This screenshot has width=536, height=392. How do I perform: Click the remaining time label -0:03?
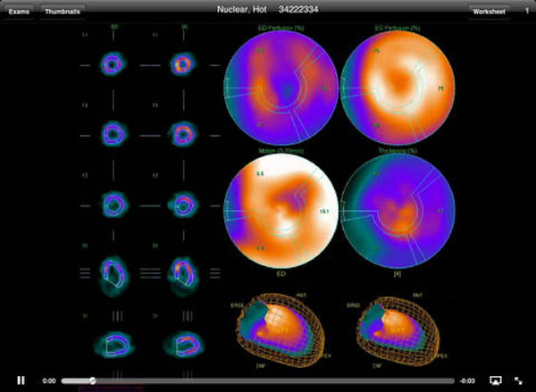tap(467, 381)
